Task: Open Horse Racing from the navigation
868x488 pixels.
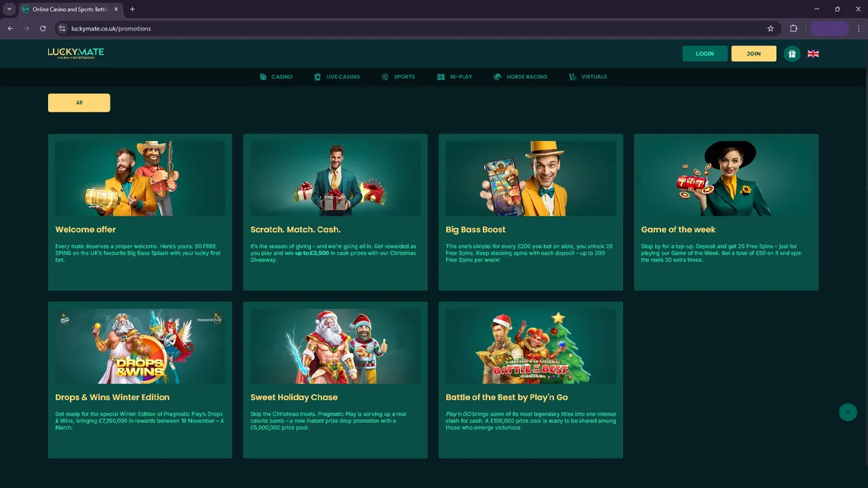Action: pos(520,77)
